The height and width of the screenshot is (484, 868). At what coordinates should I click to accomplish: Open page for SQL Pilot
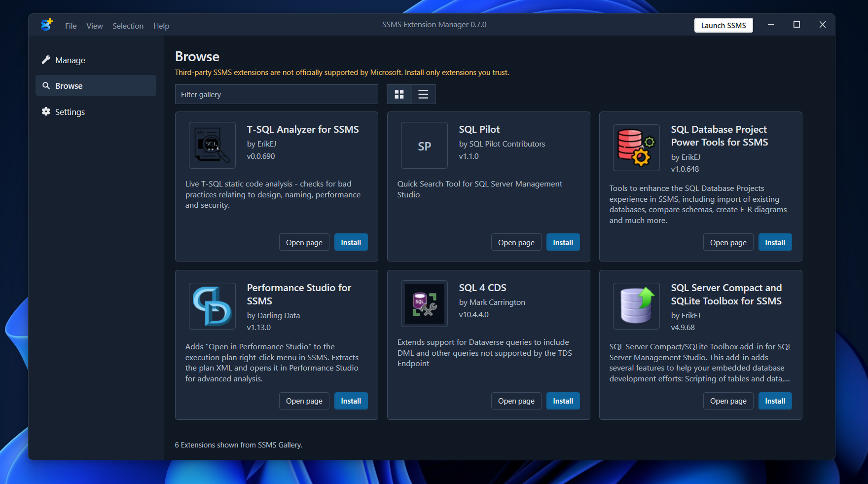tap(516, 242)
